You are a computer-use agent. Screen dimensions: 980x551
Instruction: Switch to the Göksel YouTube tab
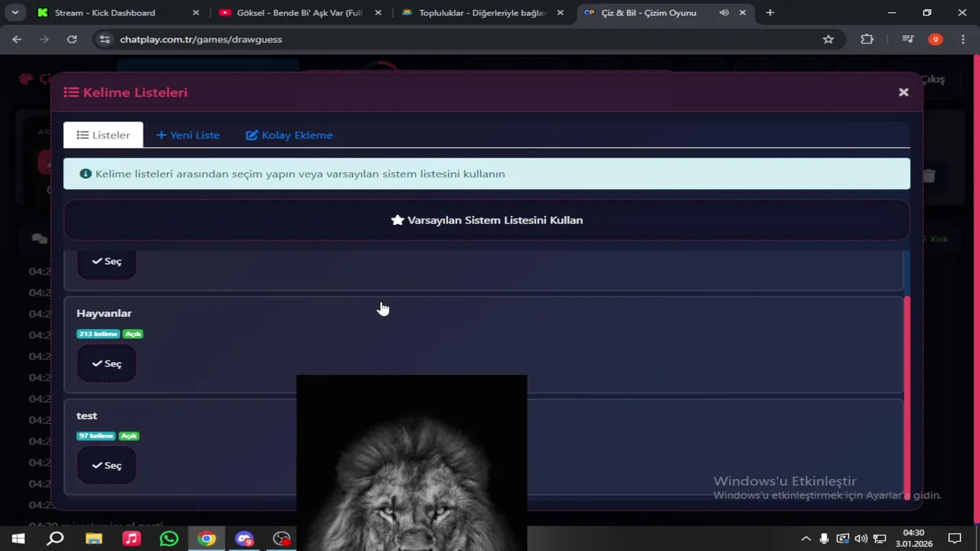pos(300,12)
